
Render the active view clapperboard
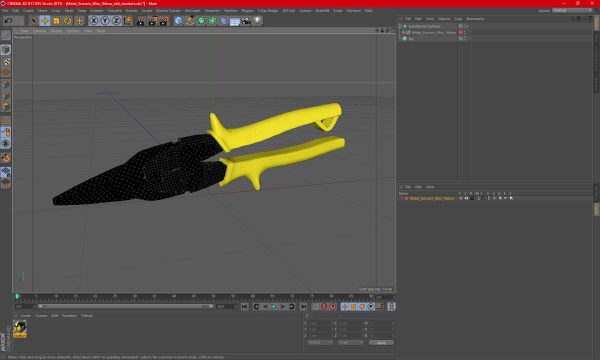pyautogui.click(x=141, y=21)
